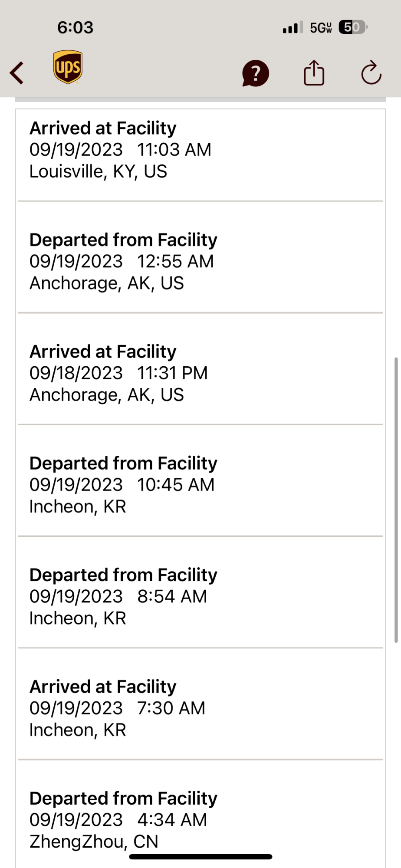Tap the 6:03 status bar clock

pyautogui.click(x=75, y=27)
